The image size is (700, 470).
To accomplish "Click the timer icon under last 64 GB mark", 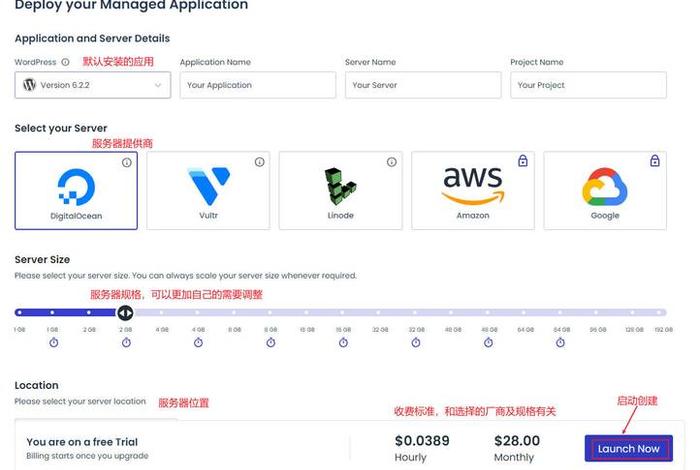I will [x=560, y=342].
